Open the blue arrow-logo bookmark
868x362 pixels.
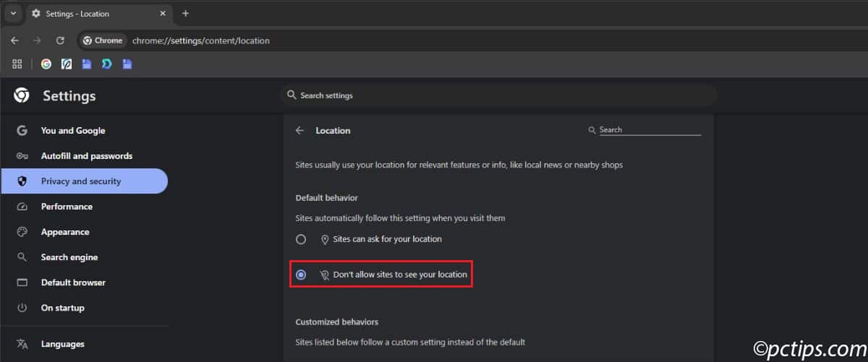[107, 64]
